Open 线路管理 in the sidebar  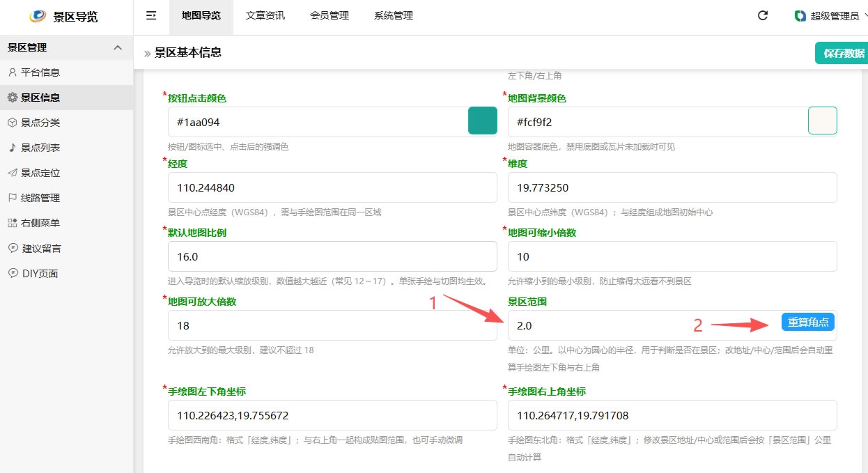pyautogui.click(x=66, y=198)
